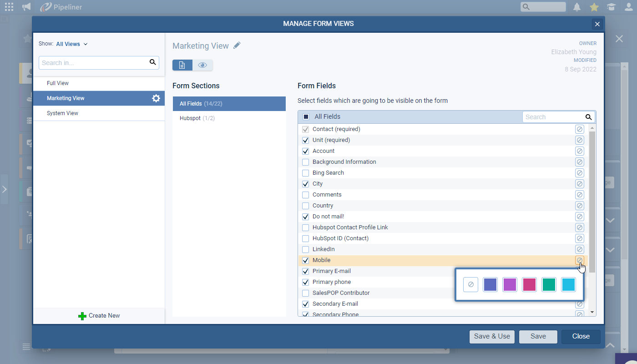Check the Background Information checkbox

click(x=306, y=162)
